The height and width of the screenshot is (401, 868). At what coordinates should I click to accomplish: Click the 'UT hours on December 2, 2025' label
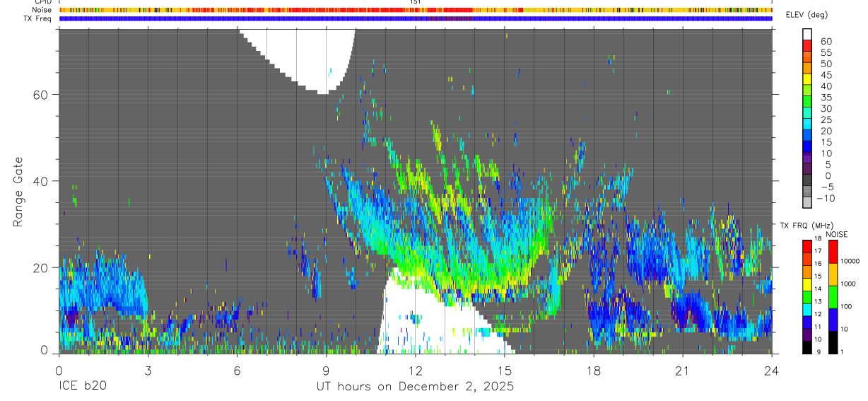(x=414, y=388)
